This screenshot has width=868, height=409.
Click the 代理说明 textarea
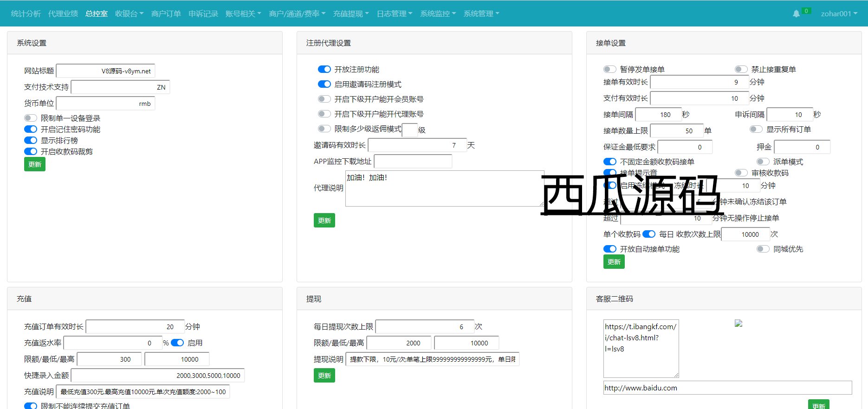point(445,188)
